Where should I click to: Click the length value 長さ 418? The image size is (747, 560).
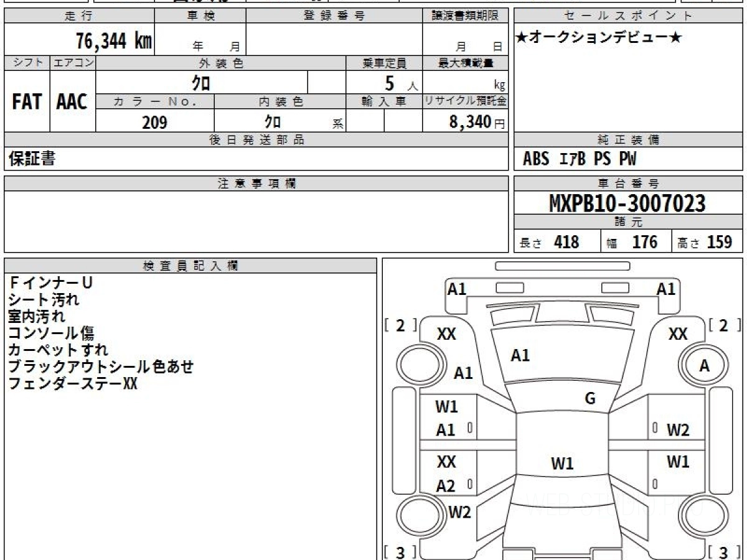[x=549, y=241]
